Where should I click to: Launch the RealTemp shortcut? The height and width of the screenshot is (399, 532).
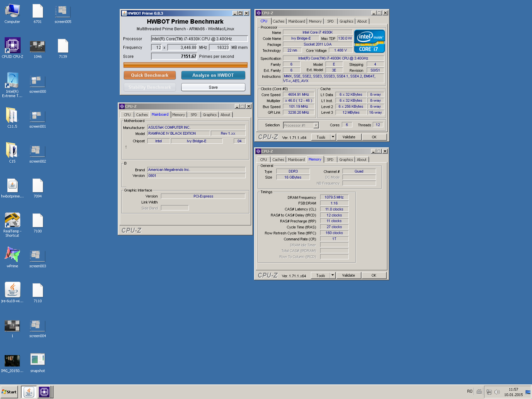12,225
